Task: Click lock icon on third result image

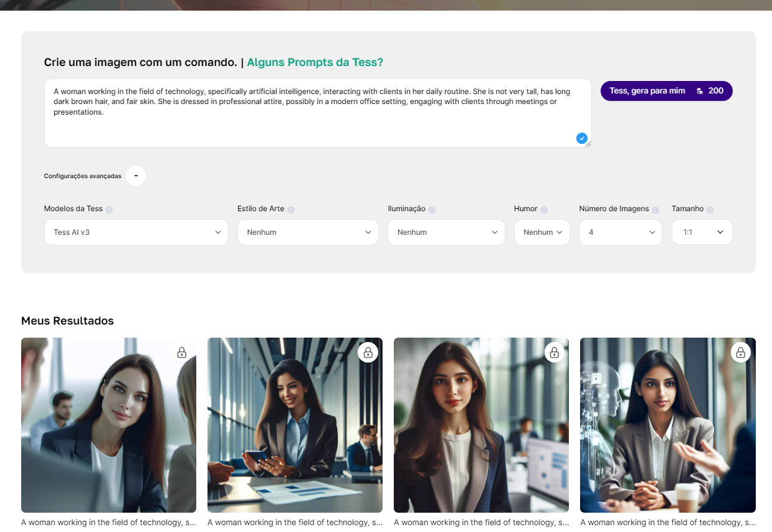Action: 554,353
